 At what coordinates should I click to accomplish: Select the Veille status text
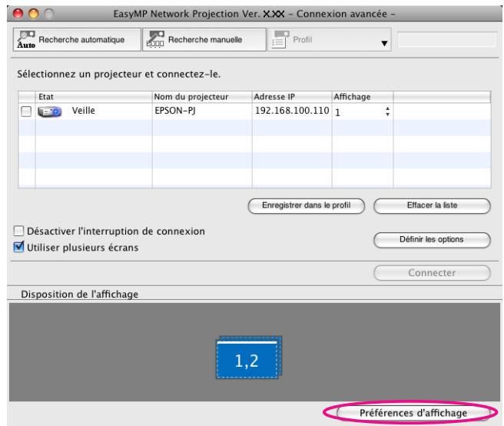[x=83, y=111]
